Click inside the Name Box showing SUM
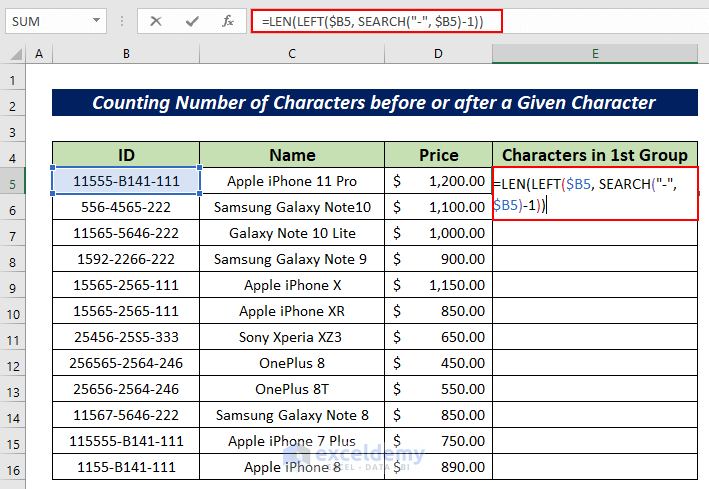The image size is (709, 489). pos(45,21)
